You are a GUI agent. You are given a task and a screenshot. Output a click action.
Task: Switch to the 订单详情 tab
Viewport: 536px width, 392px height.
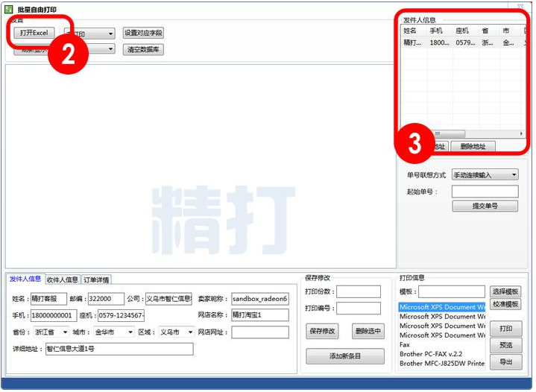[96, 280]
